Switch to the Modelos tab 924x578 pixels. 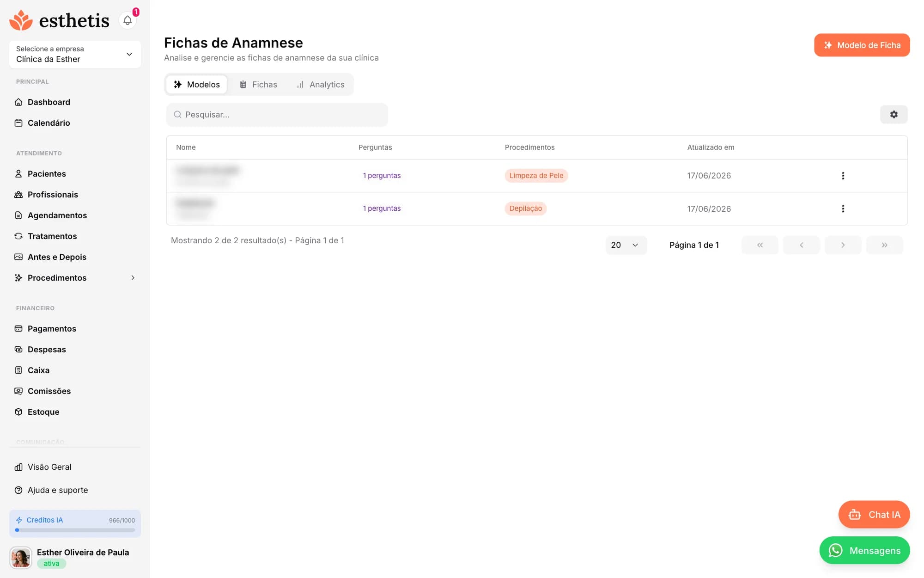tap(197, 85)
